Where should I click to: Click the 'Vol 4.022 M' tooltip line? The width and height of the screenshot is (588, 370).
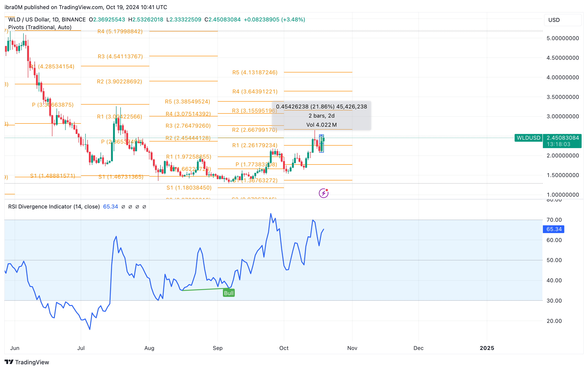(x=321, y=124)
